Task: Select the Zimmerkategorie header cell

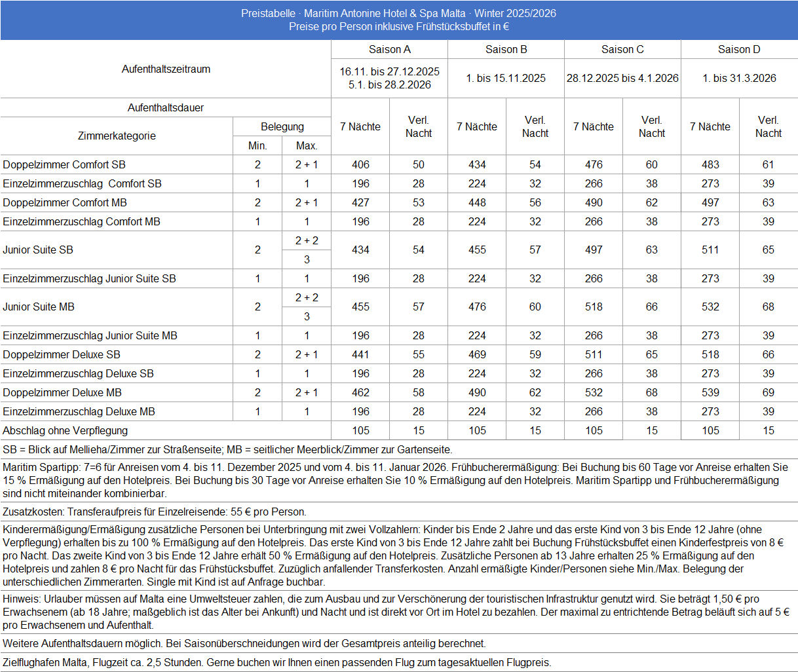Action: coord(117,136)
